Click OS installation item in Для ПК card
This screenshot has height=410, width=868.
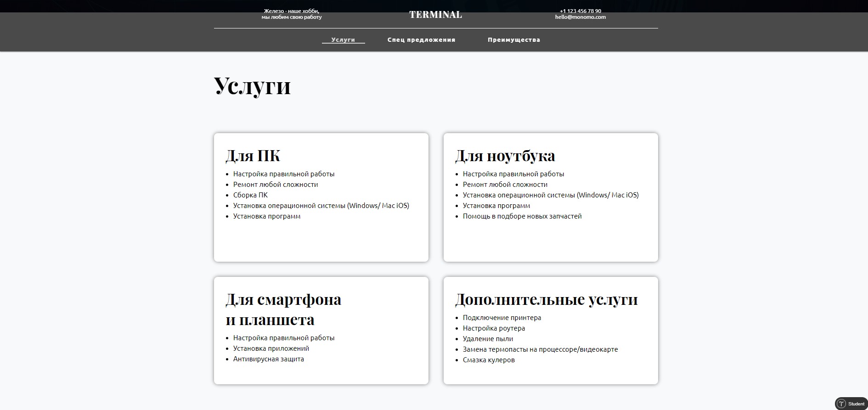click(x=321, y=206)
